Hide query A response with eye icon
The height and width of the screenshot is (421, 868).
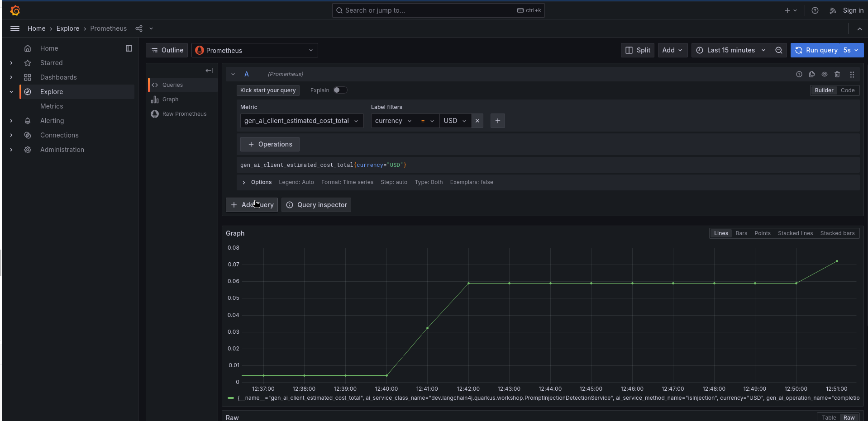tap(824, 74)
